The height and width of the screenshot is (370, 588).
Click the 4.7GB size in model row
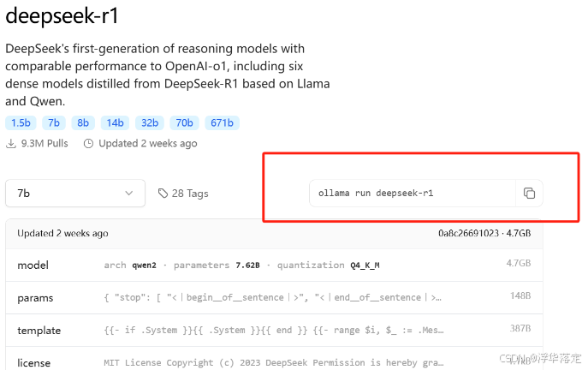tap(519, 263)
